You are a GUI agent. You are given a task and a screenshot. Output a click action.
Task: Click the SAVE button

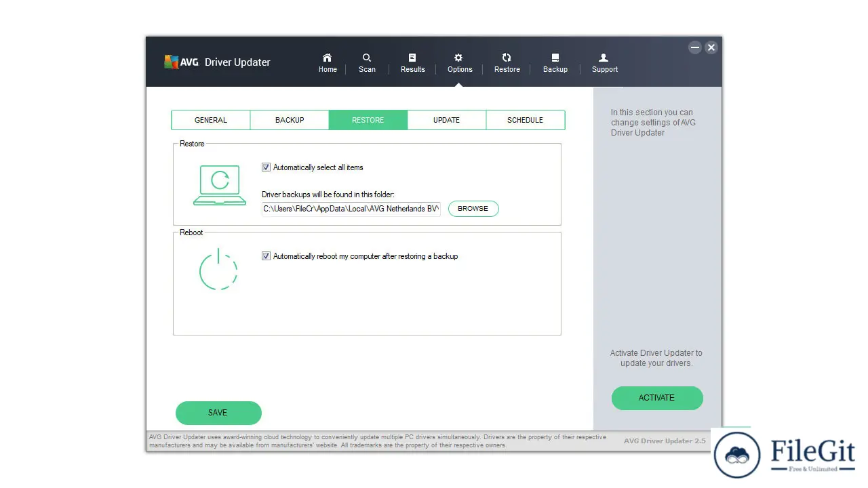point(218,413)
